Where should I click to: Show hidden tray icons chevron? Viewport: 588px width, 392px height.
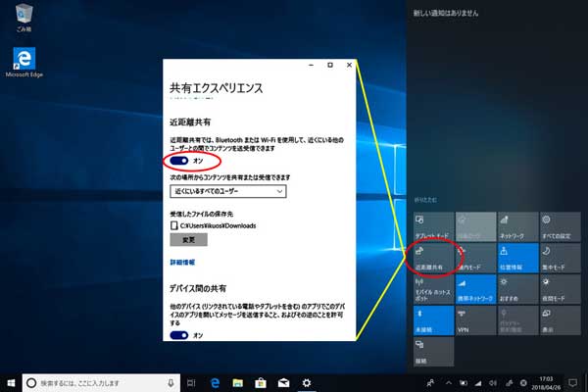point(449,383)
